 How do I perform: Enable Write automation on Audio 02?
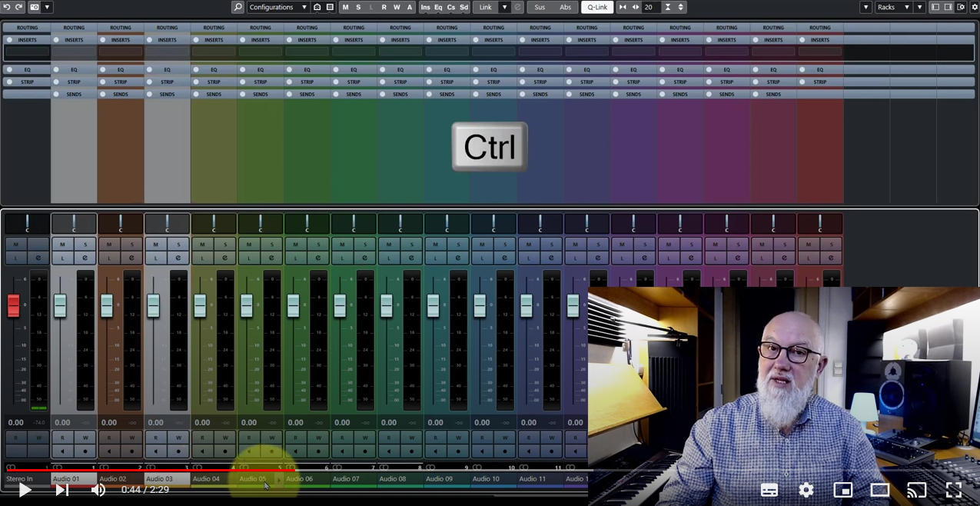click(x=132, y=438)
